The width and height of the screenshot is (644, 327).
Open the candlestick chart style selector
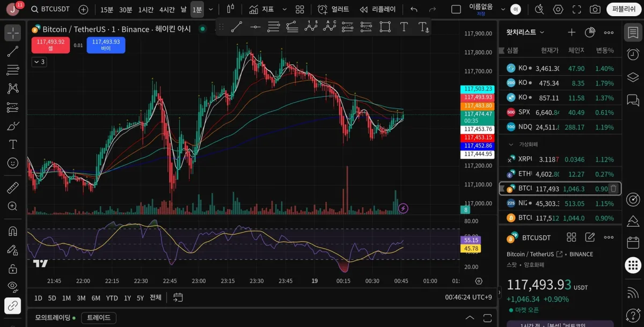coord(231,9)
